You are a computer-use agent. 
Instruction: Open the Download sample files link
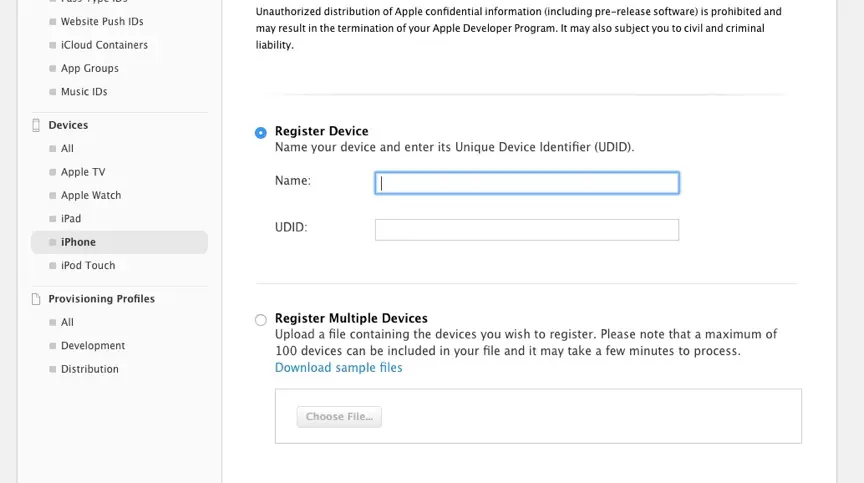(x=338, y=367)
